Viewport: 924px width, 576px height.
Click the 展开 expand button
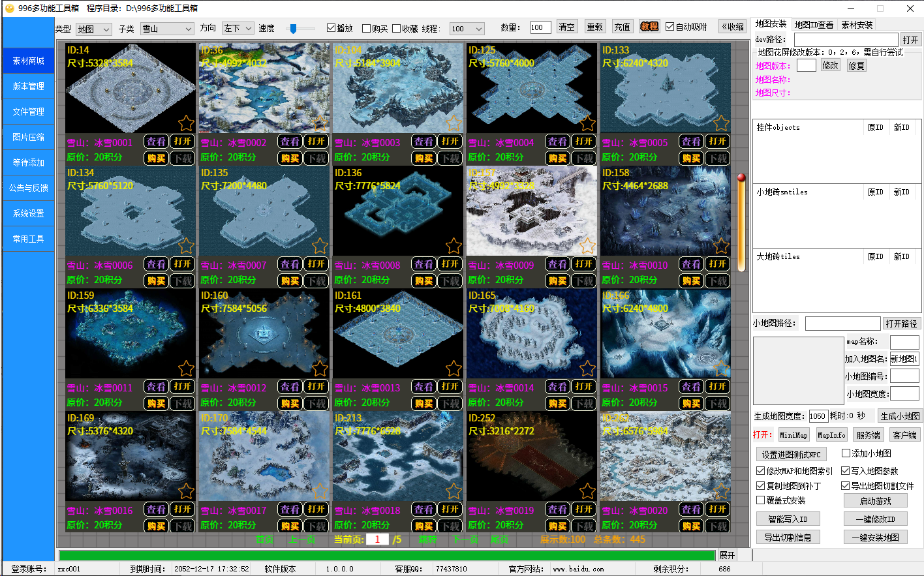point(728,555)
